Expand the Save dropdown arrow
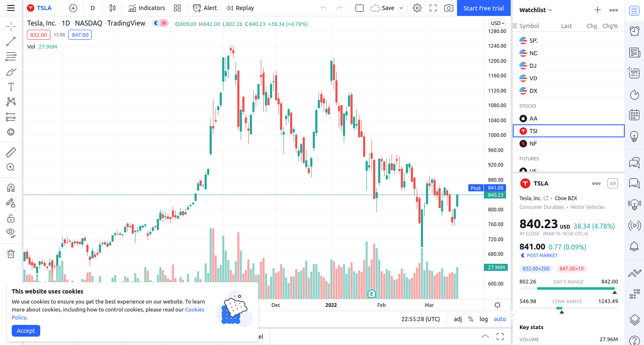 [401, 8]
